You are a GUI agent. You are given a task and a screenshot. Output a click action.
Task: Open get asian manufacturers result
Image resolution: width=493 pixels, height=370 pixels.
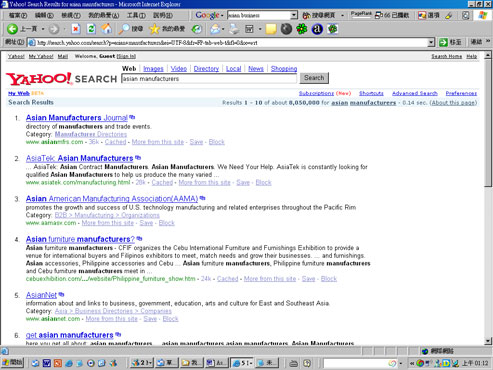[x=70, y=335]
